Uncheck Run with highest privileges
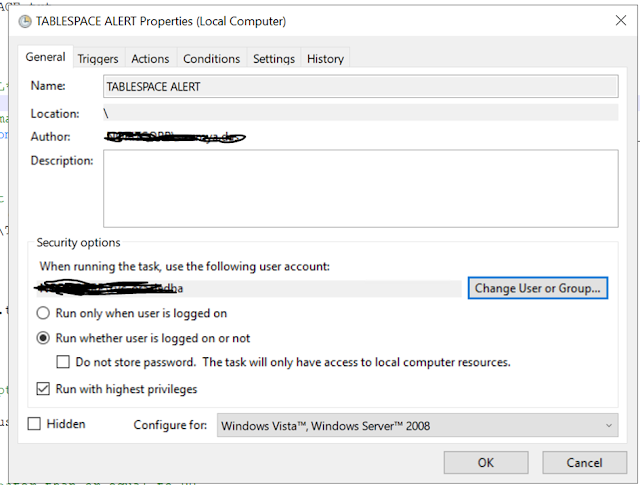This screenshot has width=640, height=485. click(44, 389)
